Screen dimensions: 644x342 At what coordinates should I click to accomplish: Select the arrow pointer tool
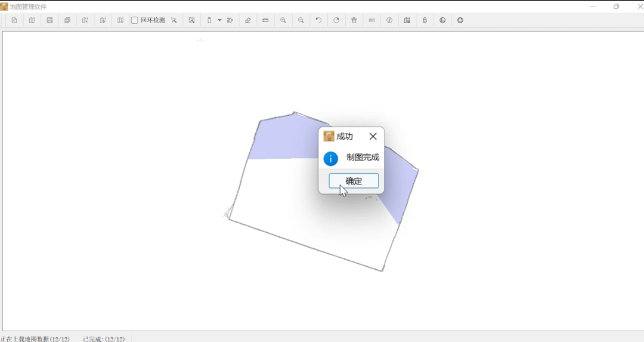[174, 20]
